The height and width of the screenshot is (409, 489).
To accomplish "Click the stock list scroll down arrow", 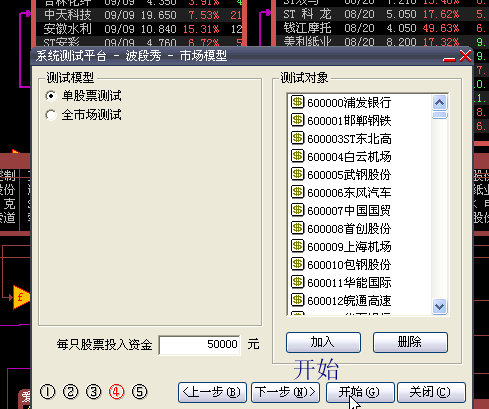I will 440,306.
